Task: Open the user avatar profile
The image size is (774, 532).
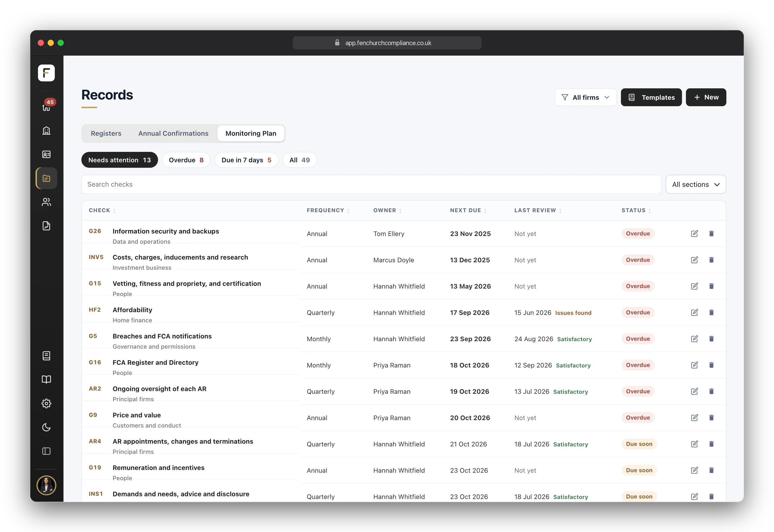Action: [x=46, y=485]
